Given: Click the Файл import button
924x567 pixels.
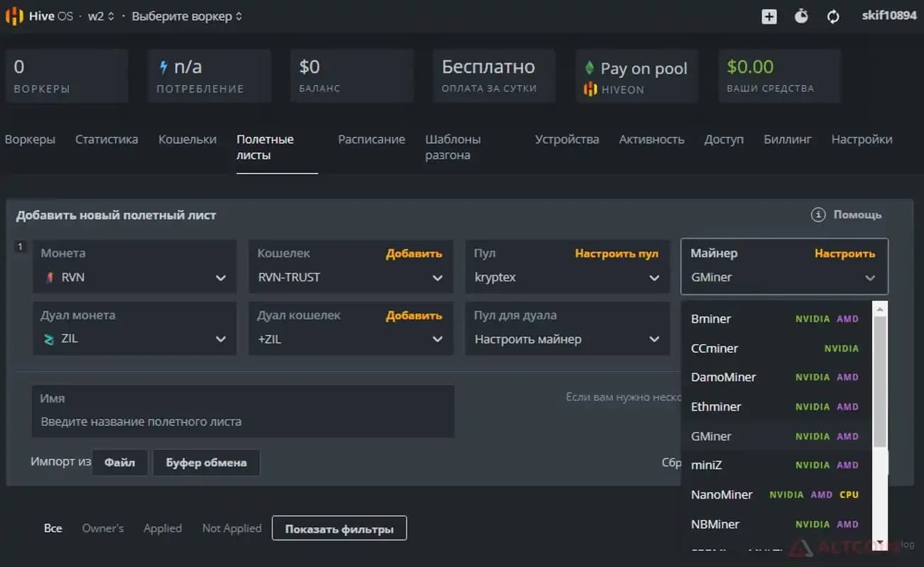Looking at the screenshot, I should 120,463.
